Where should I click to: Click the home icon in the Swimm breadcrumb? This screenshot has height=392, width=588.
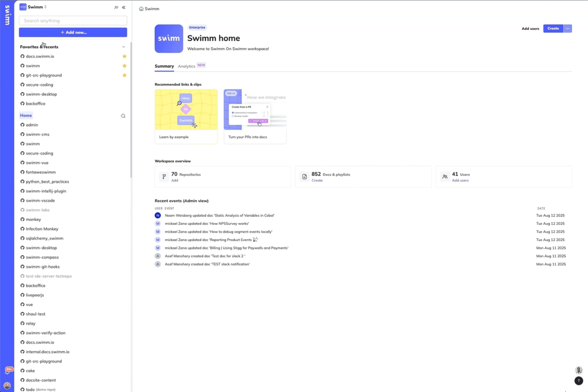pyautogui.click(x=141, y=9)
